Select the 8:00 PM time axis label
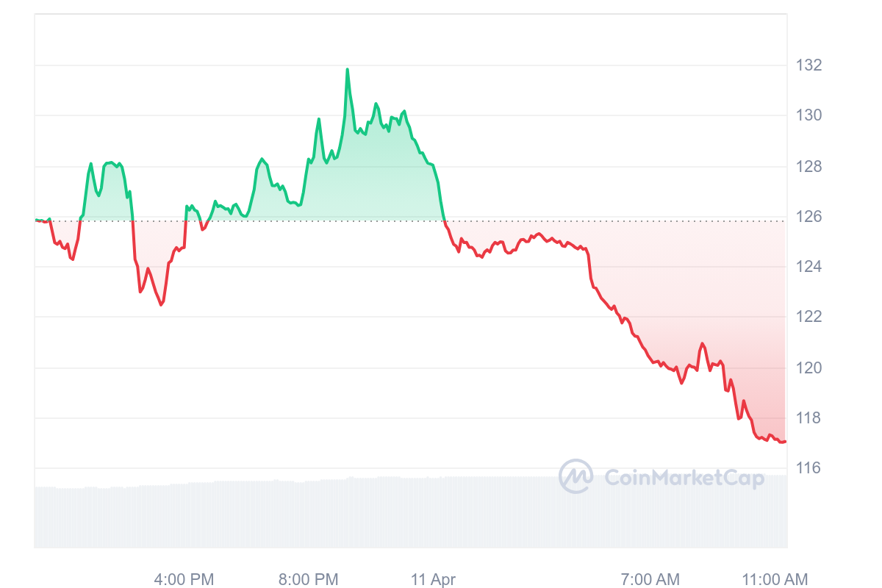This screenshot has width=882, height=588. pos(309,579)
